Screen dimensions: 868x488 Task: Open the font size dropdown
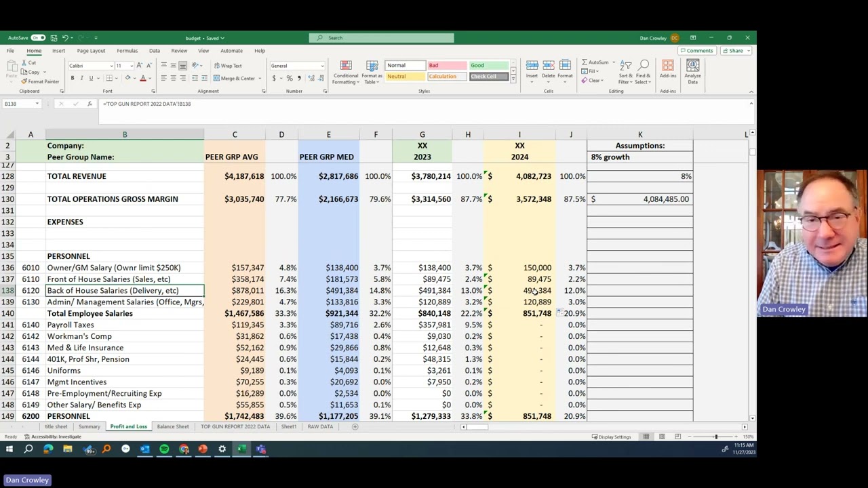pos(131,66)
